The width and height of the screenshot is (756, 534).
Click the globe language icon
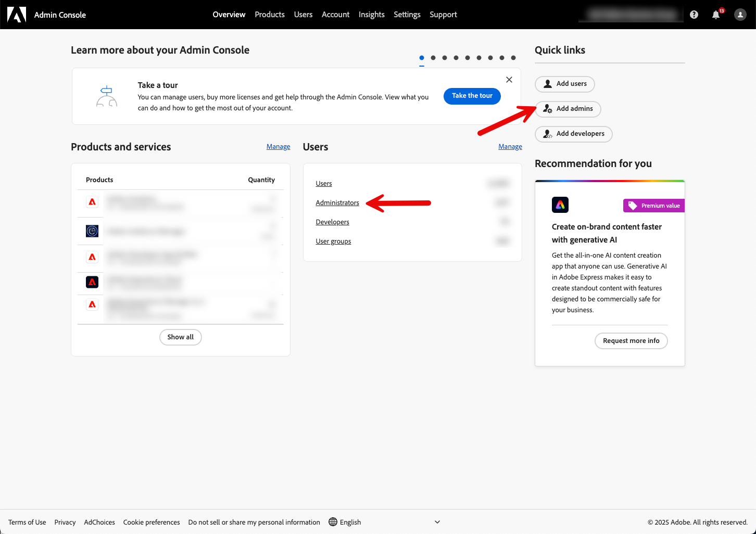(333, 522)
